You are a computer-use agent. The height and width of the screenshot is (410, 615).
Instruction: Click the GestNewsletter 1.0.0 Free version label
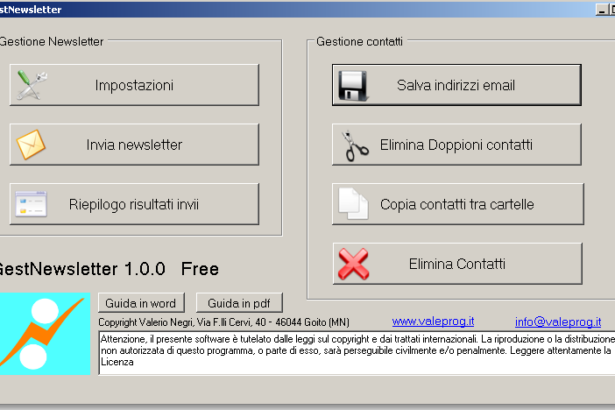pyautogui.click(x=108, y=269)
